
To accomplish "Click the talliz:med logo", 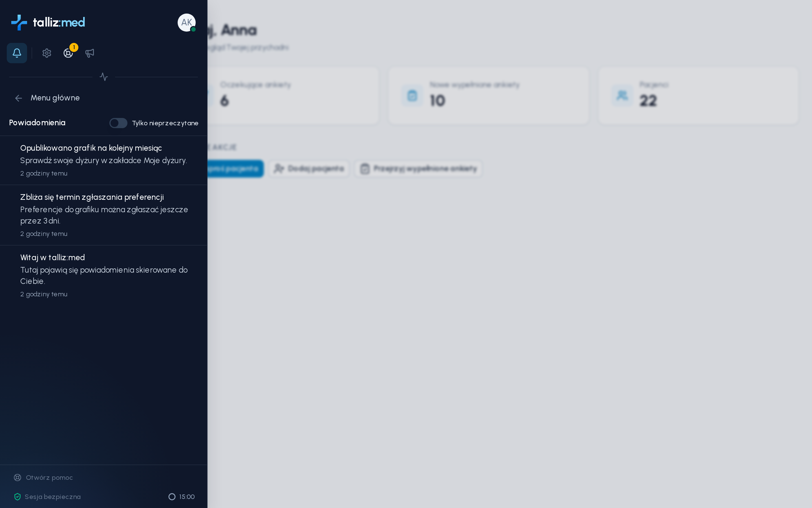I will [x=48, y=23].
